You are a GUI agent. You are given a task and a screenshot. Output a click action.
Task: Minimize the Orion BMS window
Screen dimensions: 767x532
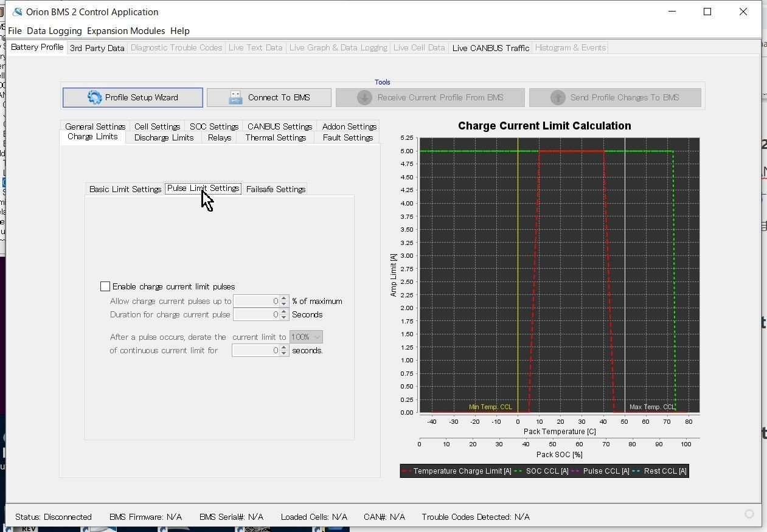672,12
